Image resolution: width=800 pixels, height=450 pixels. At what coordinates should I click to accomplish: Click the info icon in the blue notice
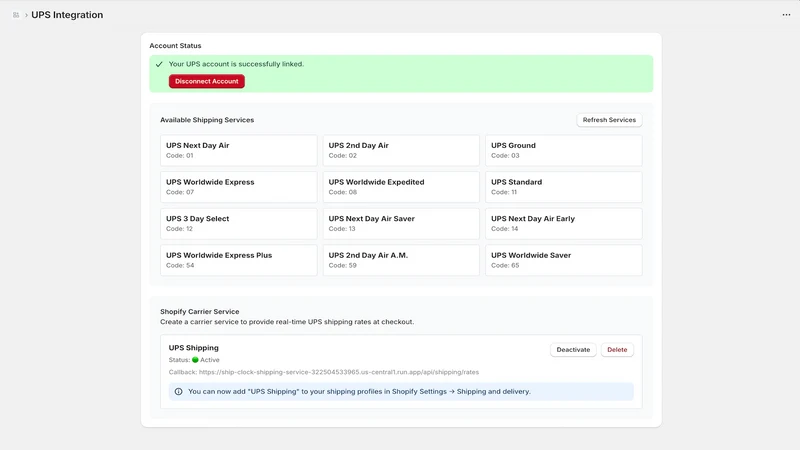click(179, 392)
